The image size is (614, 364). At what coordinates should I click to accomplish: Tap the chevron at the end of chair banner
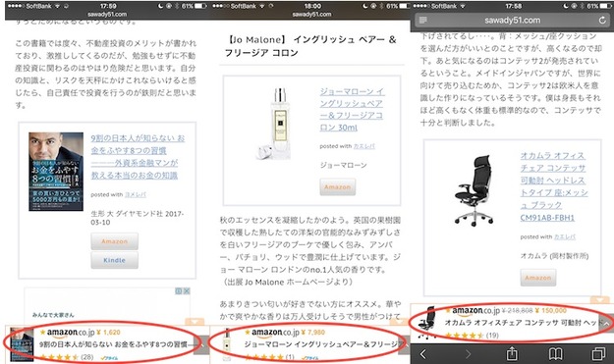point(606,324)
